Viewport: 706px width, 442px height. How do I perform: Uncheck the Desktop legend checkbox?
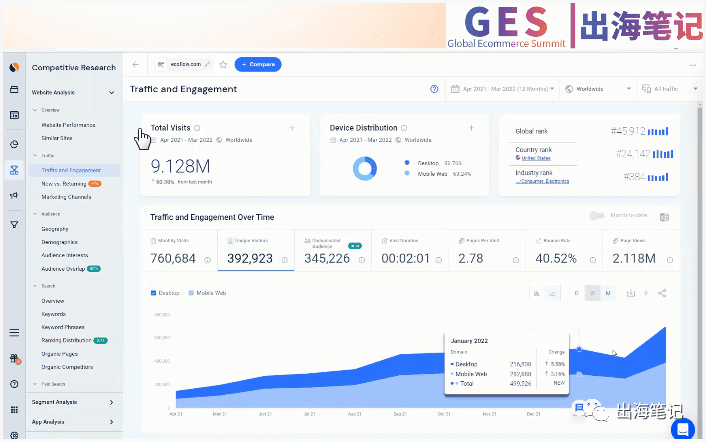tap(153, 293)
